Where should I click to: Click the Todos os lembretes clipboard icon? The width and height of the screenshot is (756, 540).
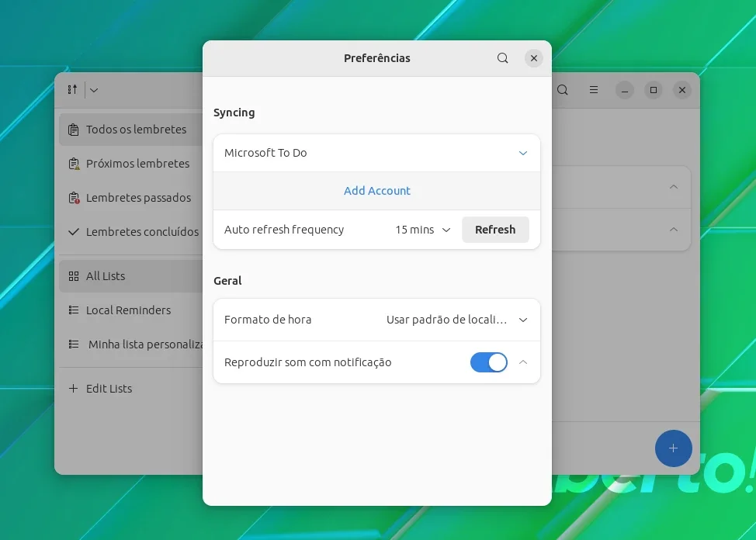73,130
